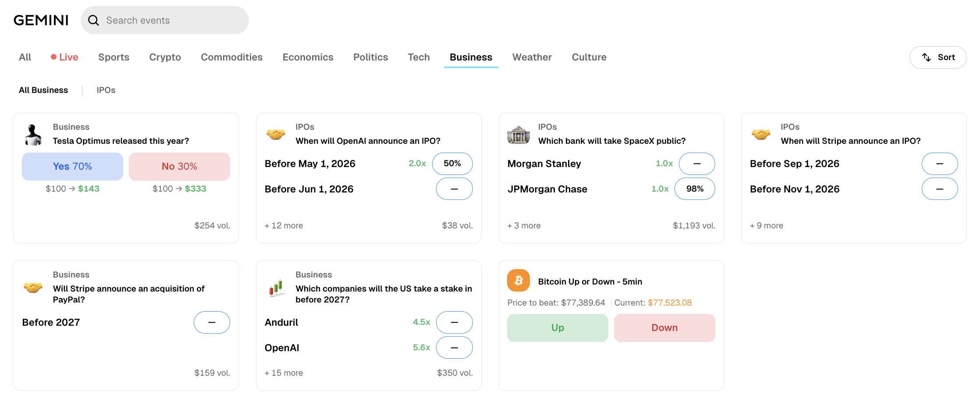Viewport: 980px width, 420px height.
Task: Open the Commodities tab
Action: pos(231,57)
